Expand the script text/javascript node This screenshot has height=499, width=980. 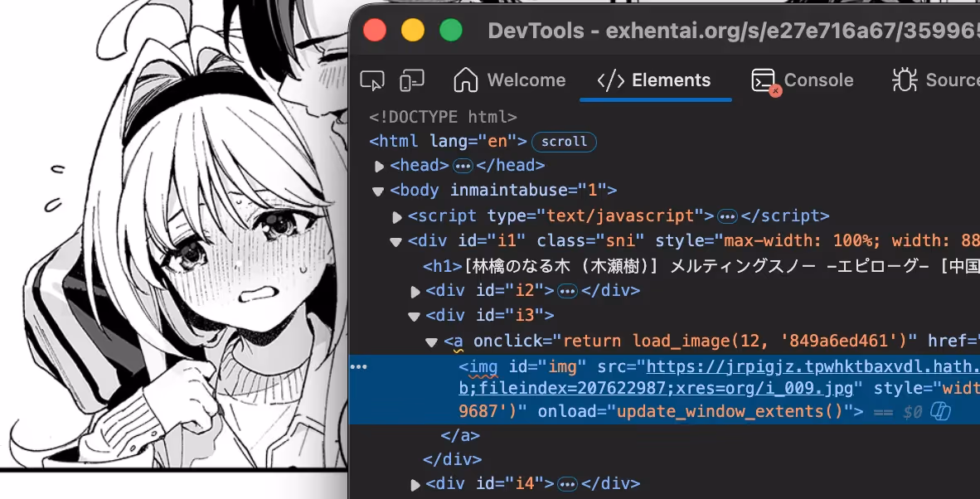tap(397, 216)
